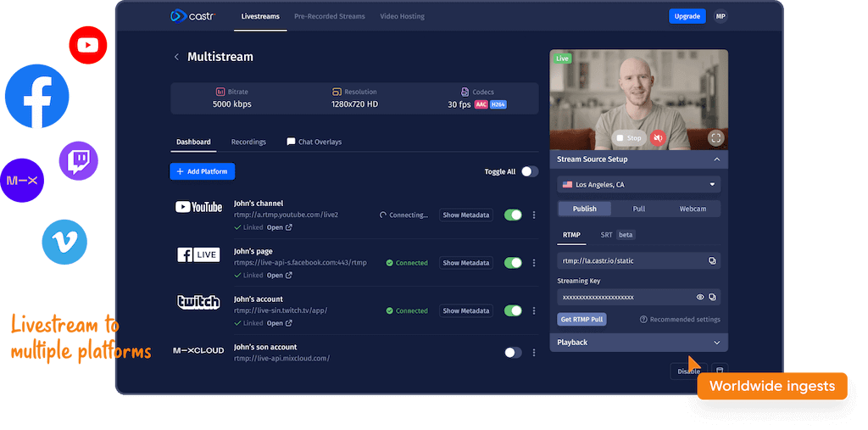Screen dimensions: 868x430
Task: Switch to the Recordings tab
Action: click(248, 142)
